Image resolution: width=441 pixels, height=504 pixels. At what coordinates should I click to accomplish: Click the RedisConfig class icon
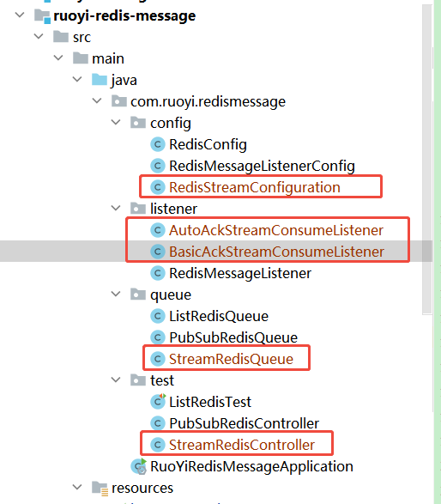pos(158,144)
